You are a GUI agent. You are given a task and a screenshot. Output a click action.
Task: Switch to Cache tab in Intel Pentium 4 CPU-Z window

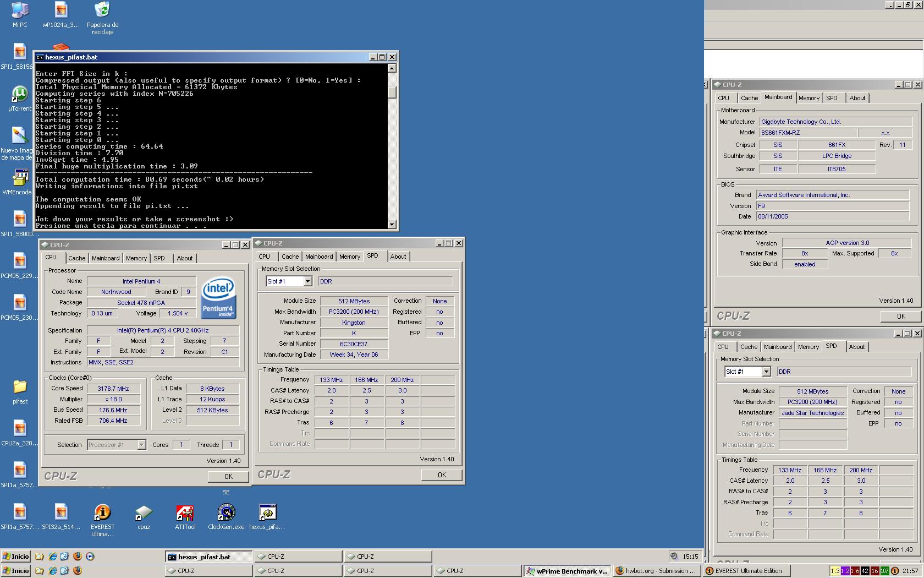click(x=77, y=258)
